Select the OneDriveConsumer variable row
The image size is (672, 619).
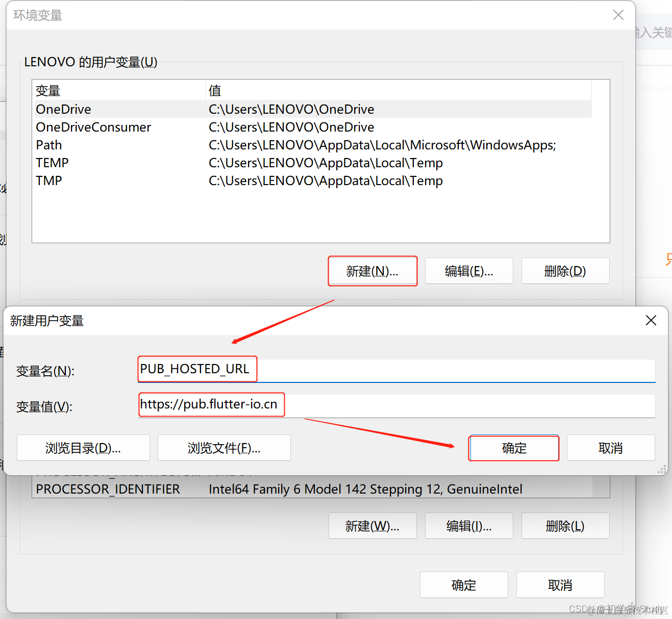312,127
